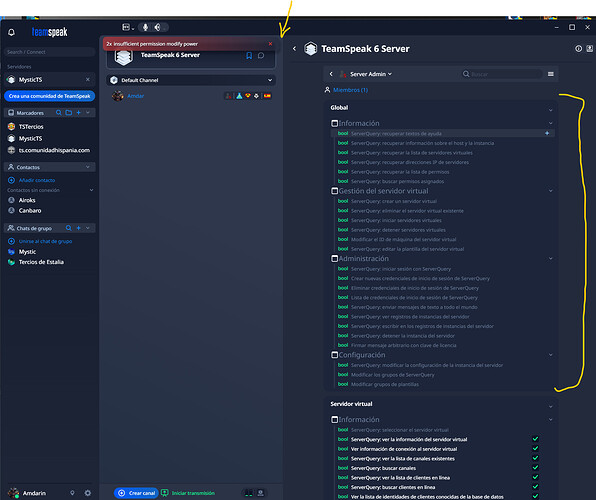Toggle speaker output mute icon
Viewport: 596px width, 500px height.
(157, 27)
